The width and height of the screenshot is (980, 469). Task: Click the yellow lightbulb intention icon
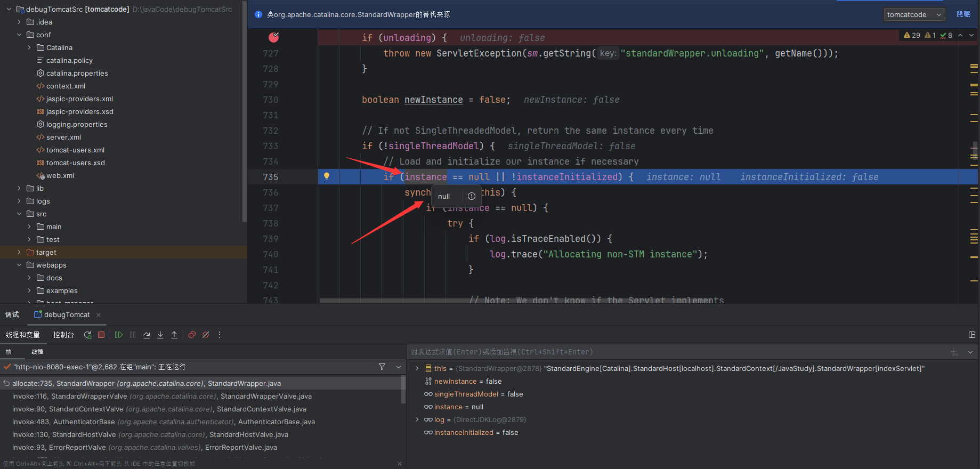click(x=327, y=176)
